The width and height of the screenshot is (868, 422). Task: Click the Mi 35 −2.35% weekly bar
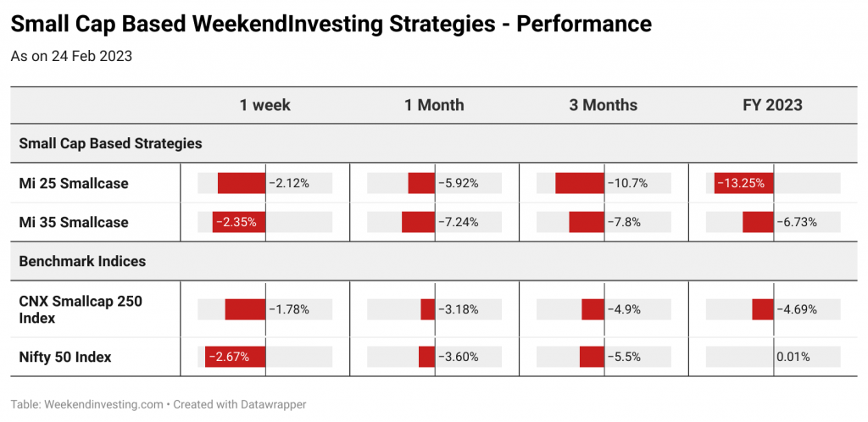tap(239, 222)
